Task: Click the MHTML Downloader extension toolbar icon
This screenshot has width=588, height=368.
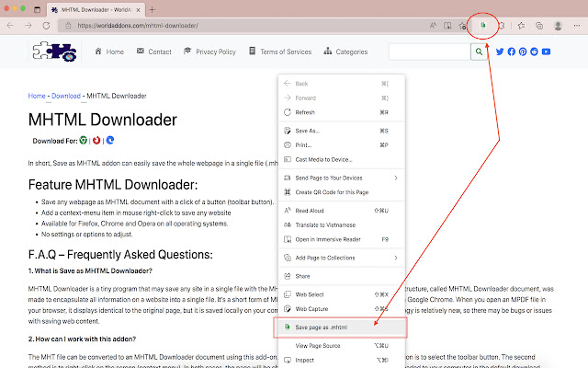Action: pos(483,25)
